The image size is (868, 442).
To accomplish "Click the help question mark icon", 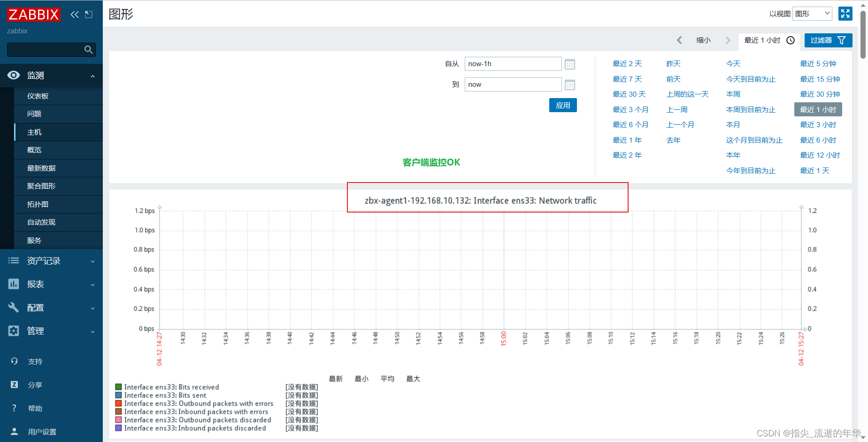I will coord(14,408).
